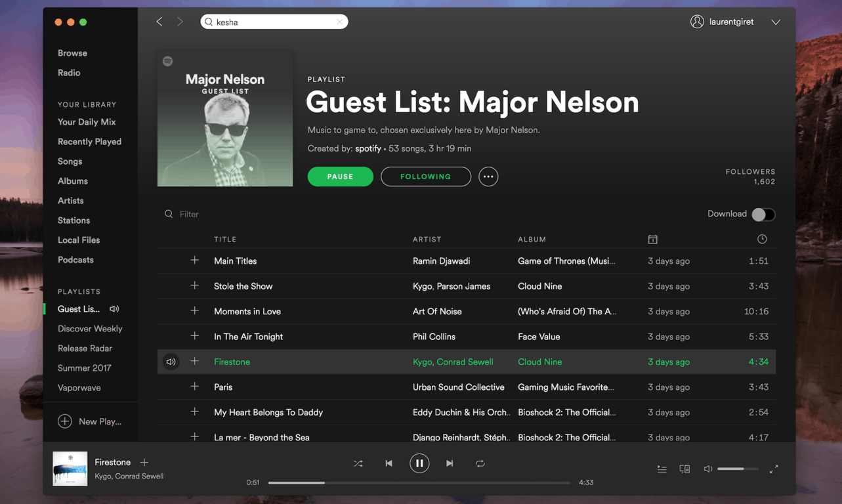Pause playback in the player bar

click(419, 463)
